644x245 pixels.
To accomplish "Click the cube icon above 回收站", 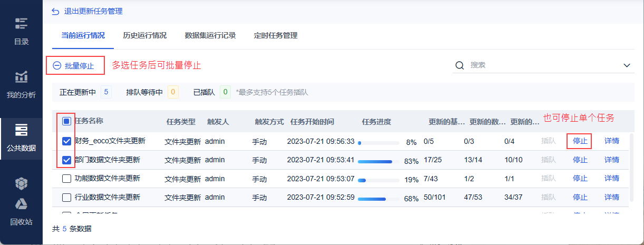I will point(21,183).
